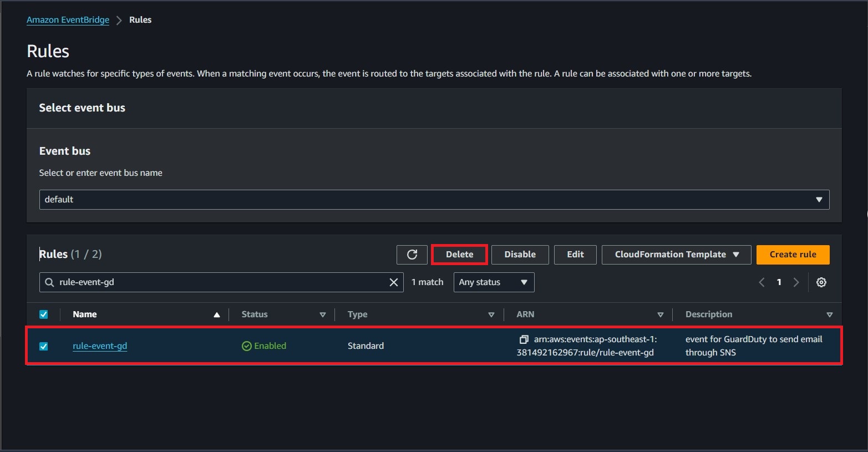Copy the rule ARN to clipboard
Screen dimensions: 868x452
coord(524,339)
